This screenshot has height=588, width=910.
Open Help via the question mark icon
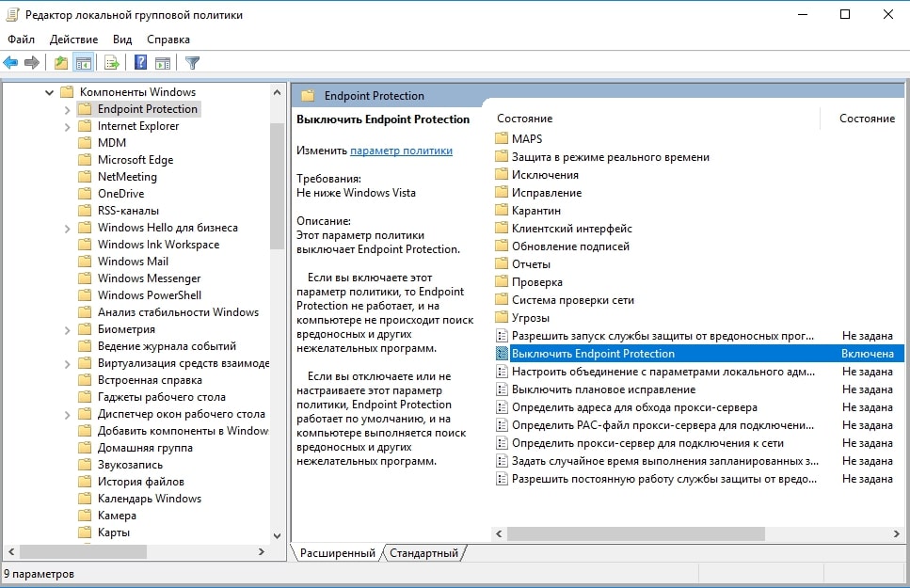pyautogui.click(x=140, y=62)
